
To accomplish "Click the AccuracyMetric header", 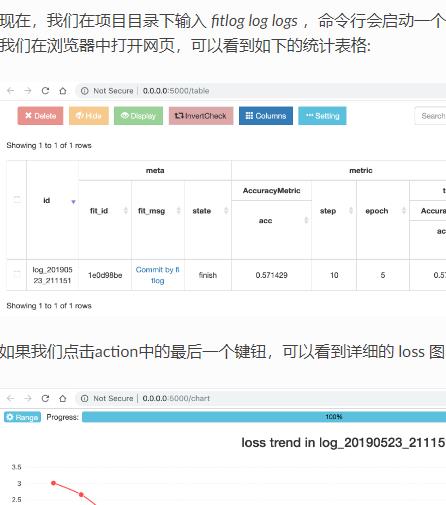I will click(271, 191).
